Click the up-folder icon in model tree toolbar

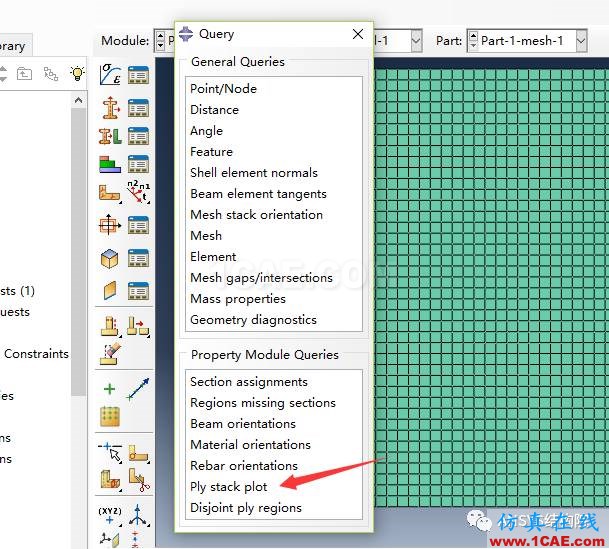[x=24, y=73]
